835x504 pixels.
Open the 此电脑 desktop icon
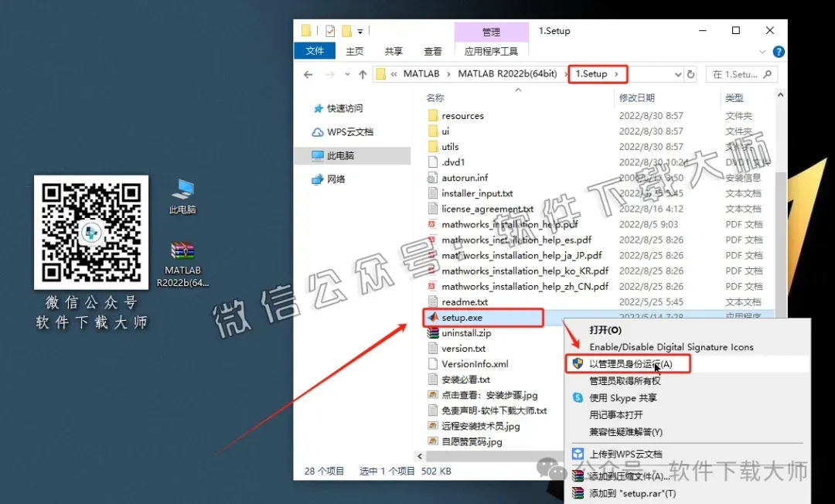182,196
